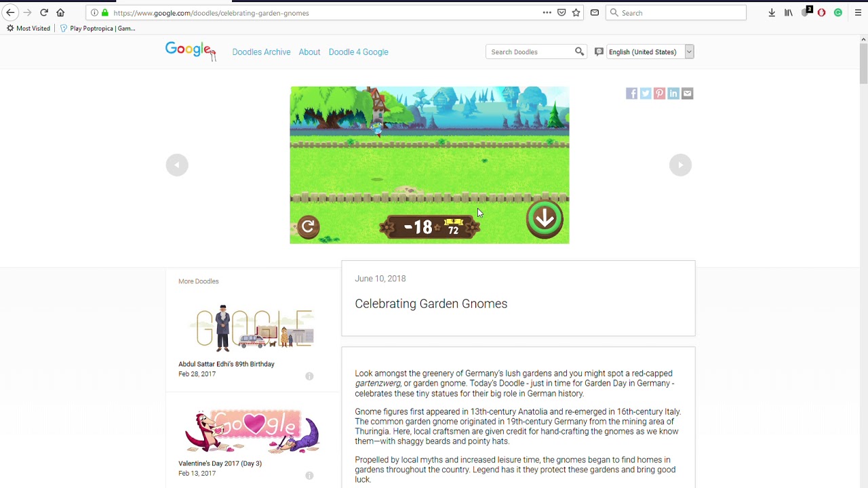Go to the About page

309,52
